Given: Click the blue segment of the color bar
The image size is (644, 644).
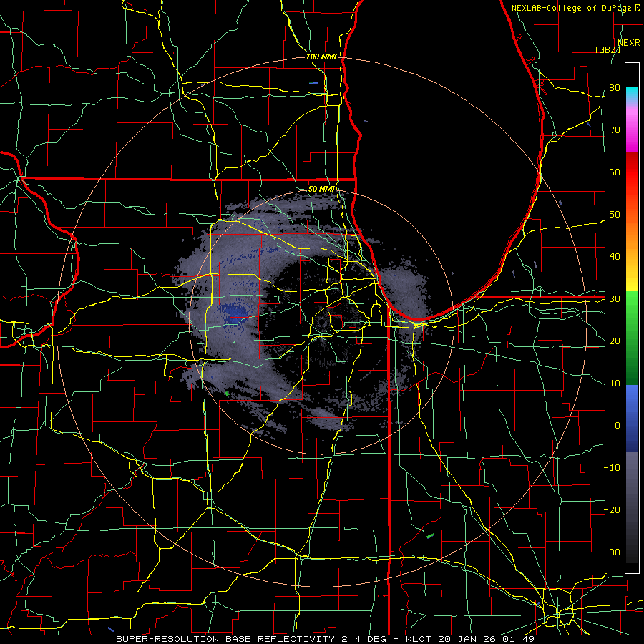Looking at the screenshot, I should coord(632,419).
